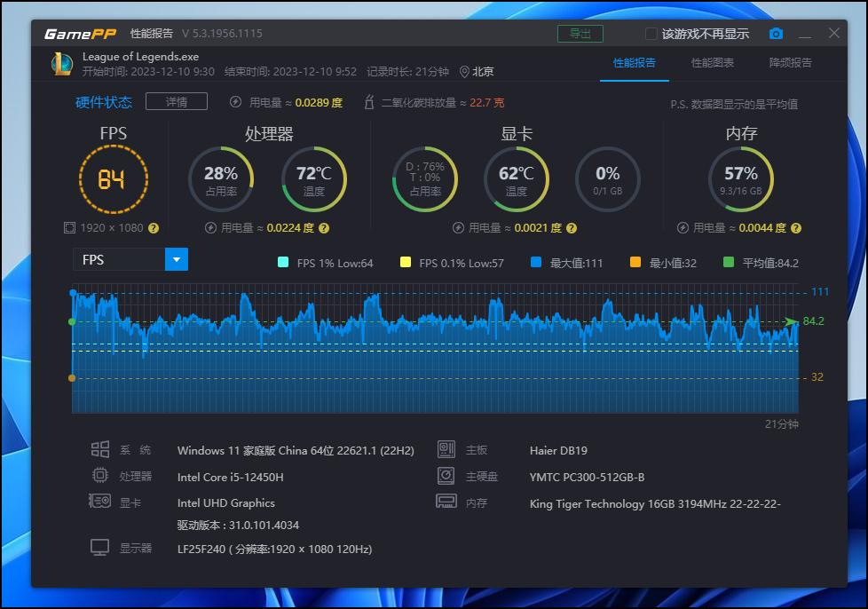Click the help icon after 0.0224 度
This screenshot has width=868, height=609.
[324, 228]
